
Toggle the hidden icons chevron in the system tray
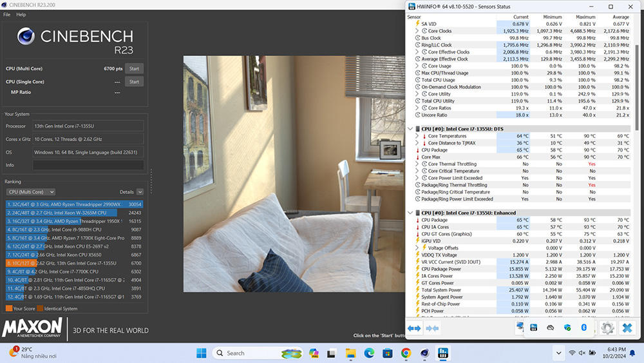click(x=558, y=353)
